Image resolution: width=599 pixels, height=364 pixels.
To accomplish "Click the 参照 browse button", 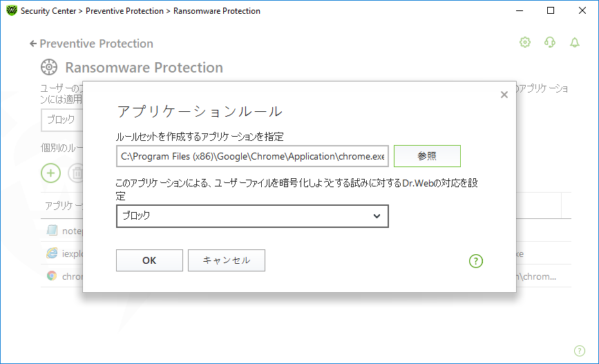I will [427, 156].
